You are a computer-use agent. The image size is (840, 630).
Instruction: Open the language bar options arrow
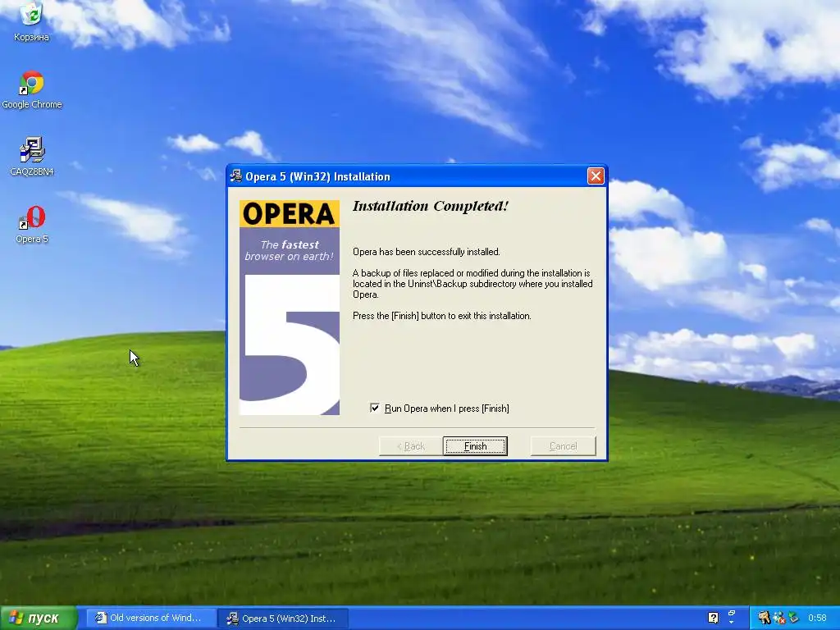click(x=732, y=623)
